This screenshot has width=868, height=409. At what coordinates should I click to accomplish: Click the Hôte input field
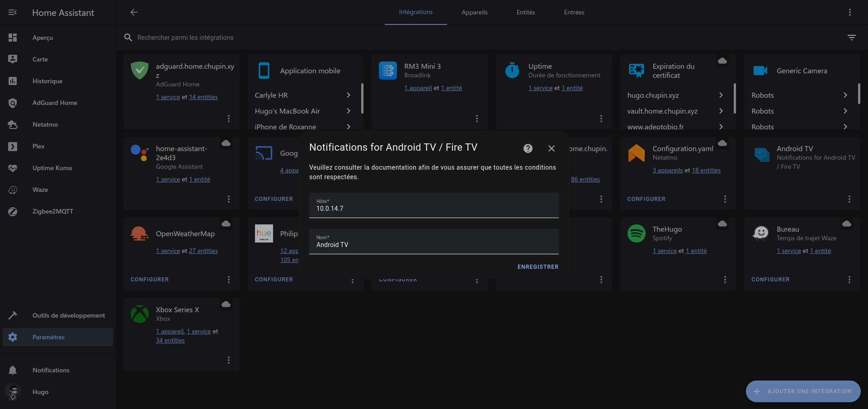[434, 205]
